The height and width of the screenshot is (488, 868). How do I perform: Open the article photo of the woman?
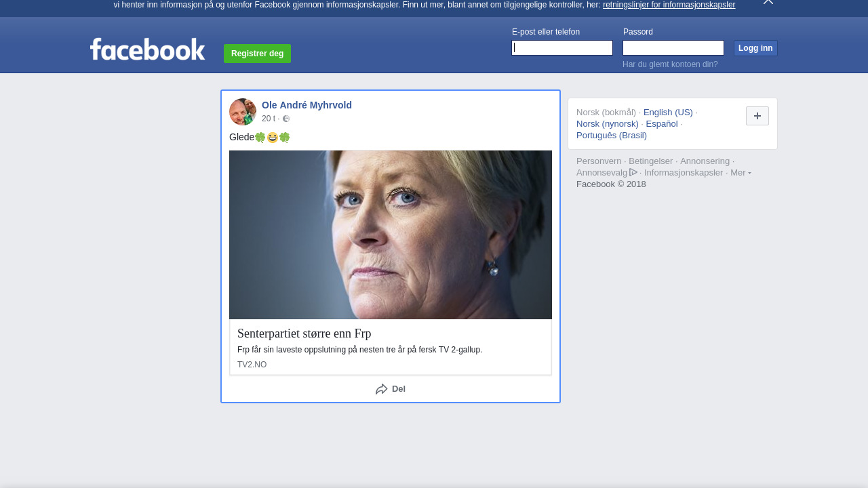click(391, 235)
